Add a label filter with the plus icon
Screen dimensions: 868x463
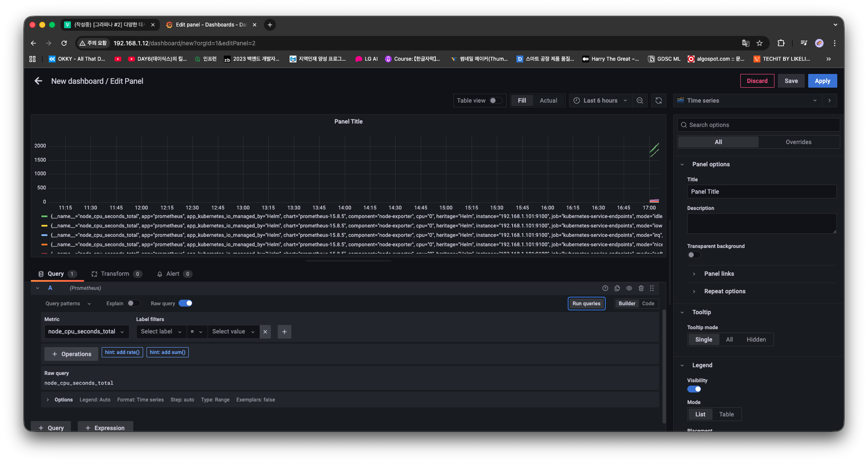(x=284, y=332)
